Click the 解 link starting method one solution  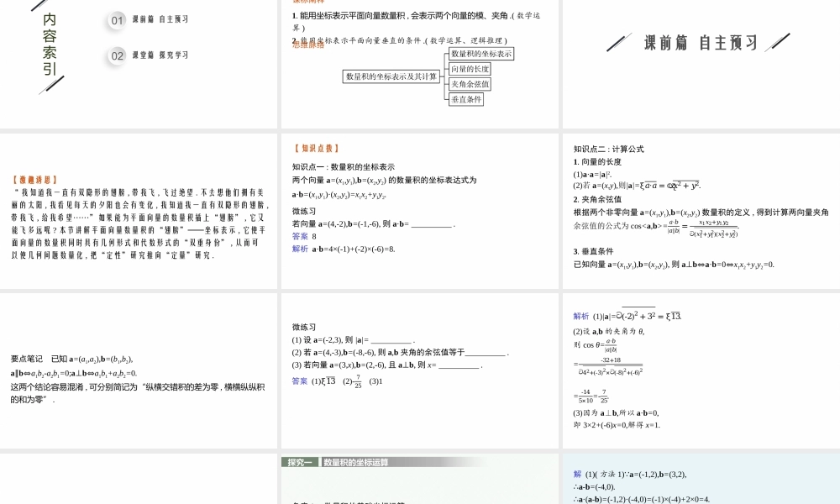577,474
